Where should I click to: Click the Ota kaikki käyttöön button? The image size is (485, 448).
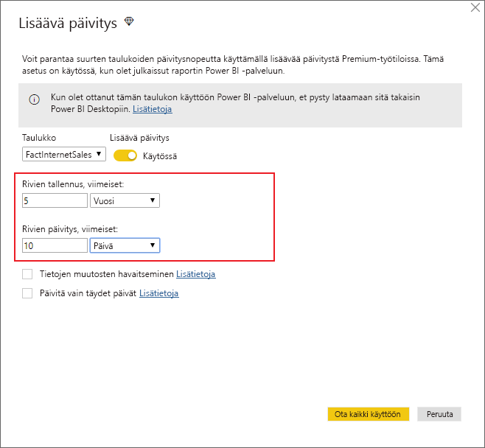[x=368, y=414]
